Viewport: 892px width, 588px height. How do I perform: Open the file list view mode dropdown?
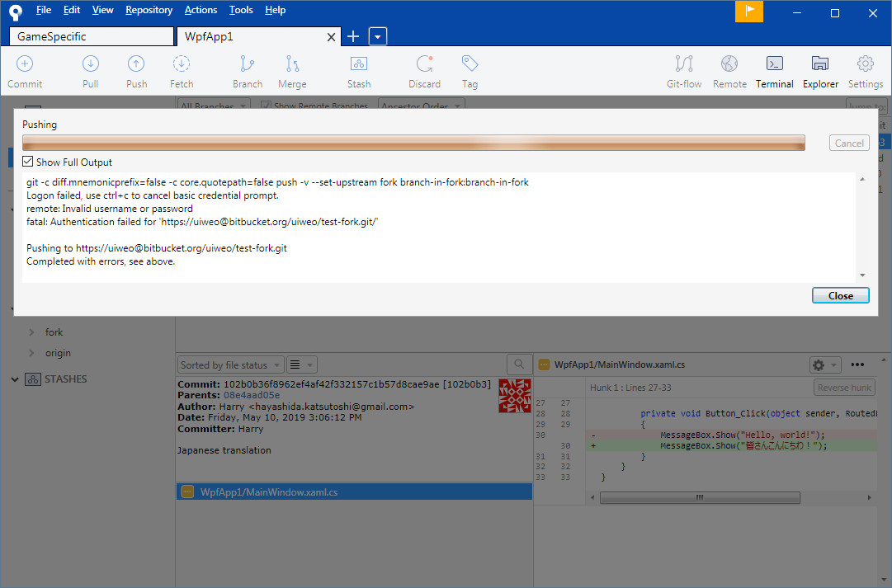coord(301,365)
